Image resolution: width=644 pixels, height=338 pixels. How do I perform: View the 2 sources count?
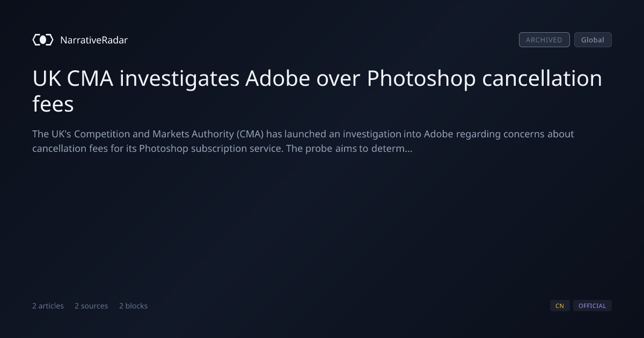(91, 306)
